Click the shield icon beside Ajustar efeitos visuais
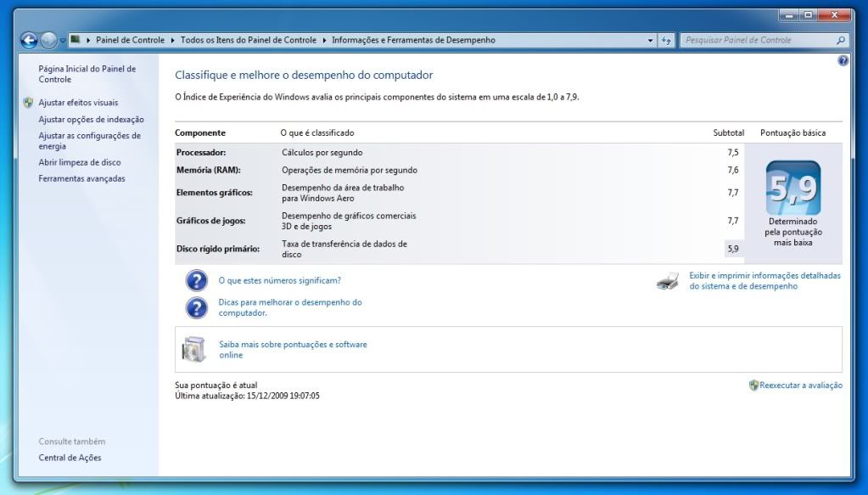The height and width of the screenshot is (495, 868). 29,102
